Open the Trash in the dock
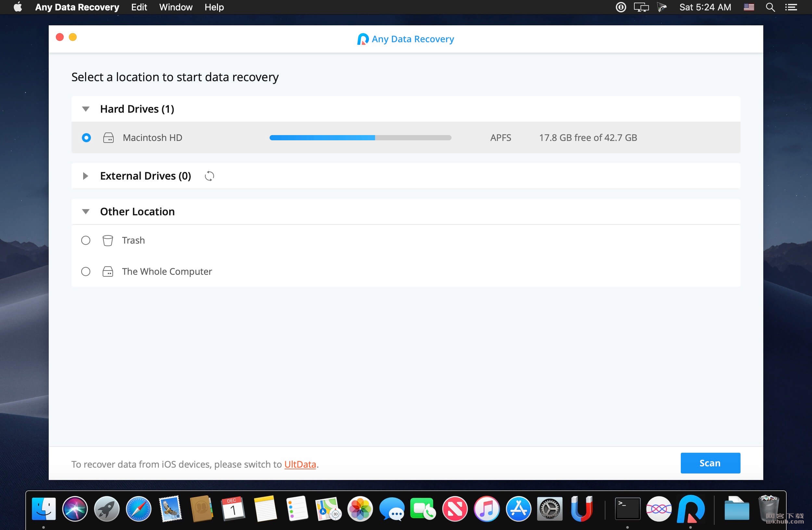This screenshot has width=812, height=530. click(768, 509)
